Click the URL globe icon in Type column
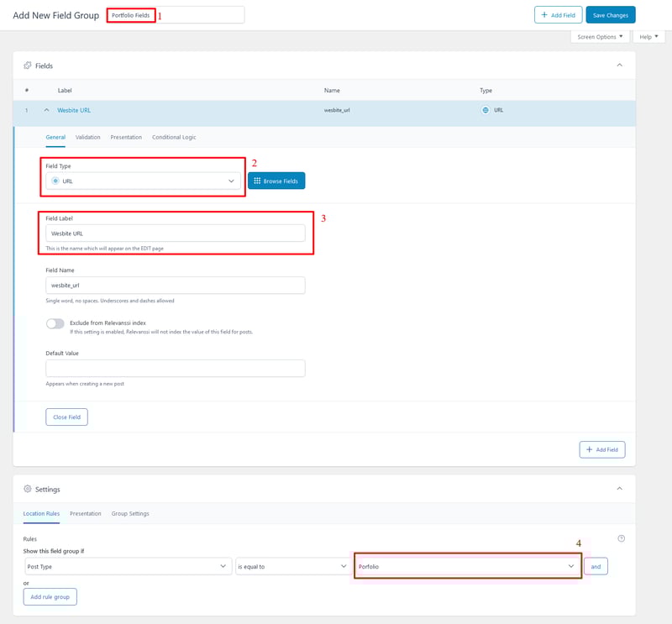Viewport: 672px width, 624px height. click(486, 110)
